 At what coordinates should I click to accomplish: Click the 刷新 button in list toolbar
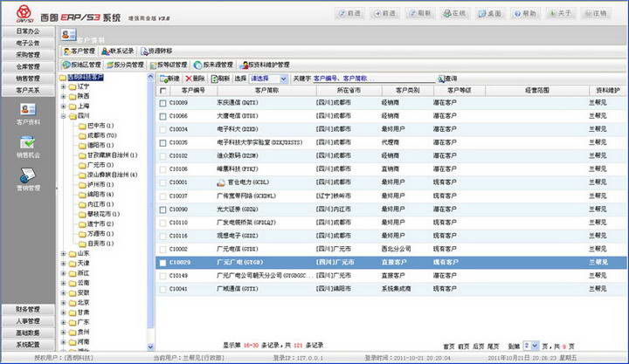[x=220, y=79]
